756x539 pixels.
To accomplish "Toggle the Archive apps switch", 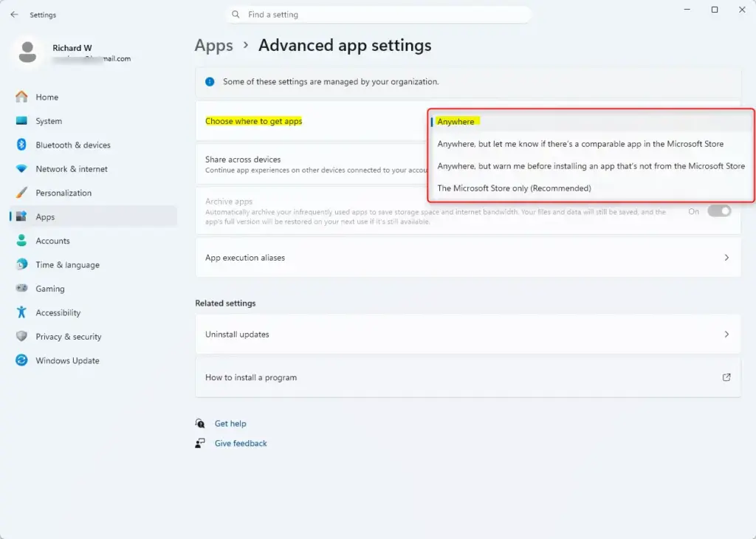I will (x=719, y=211).
